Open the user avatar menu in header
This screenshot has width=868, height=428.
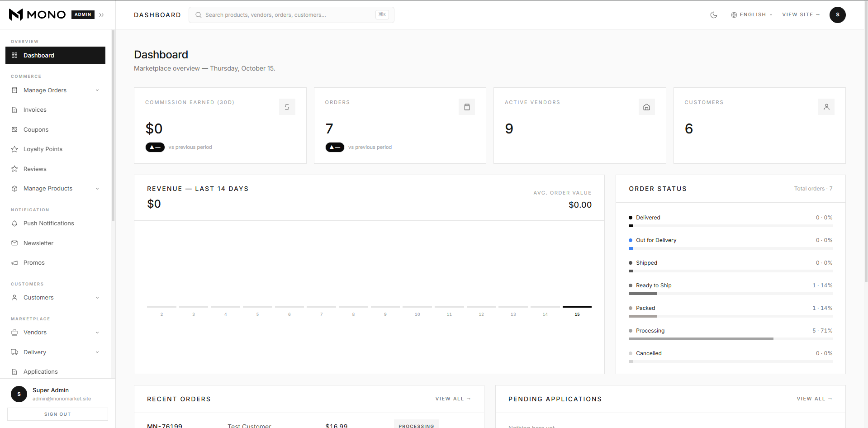837,15
